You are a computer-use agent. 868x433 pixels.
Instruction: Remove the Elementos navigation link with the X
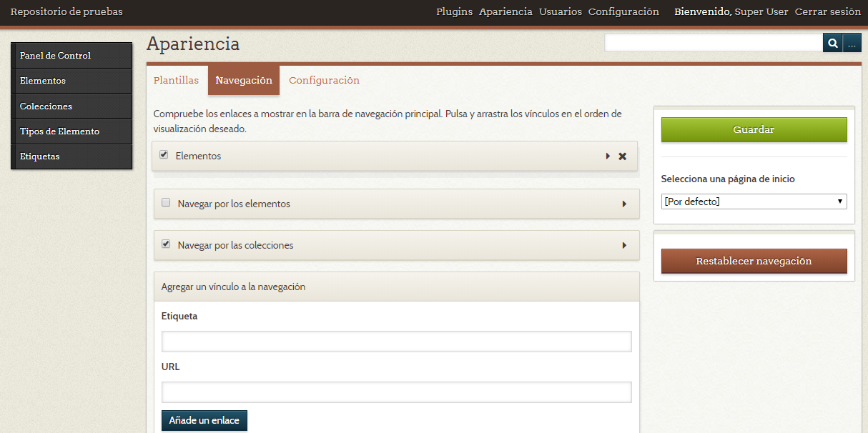622,155
